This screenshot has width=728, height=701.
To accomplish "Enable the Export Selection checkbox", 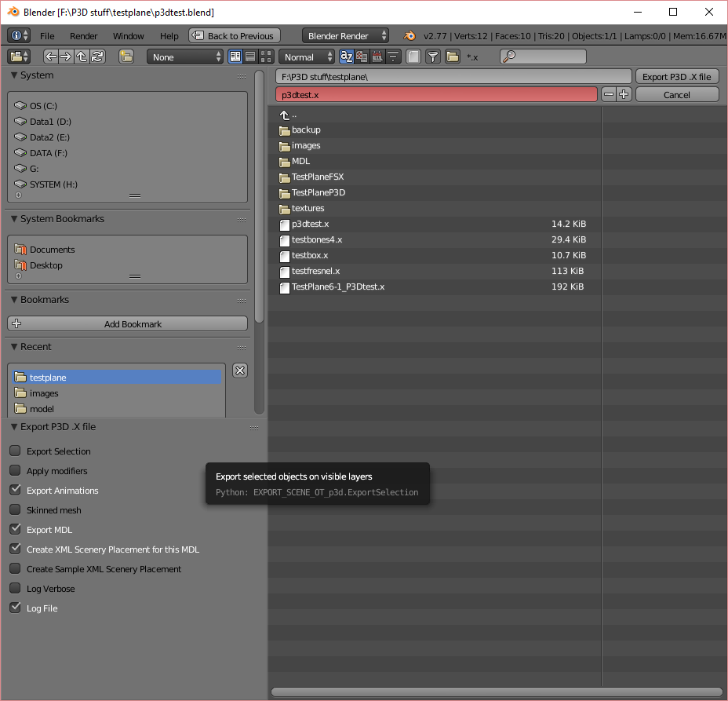I will 14,451.
